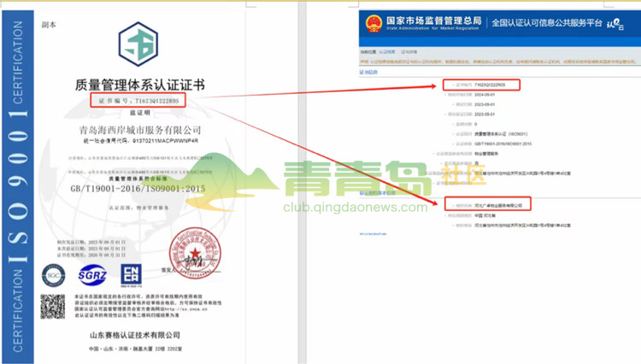
Task: Click the 获证组织基本信息 section heading
Action: coord(377,193)
